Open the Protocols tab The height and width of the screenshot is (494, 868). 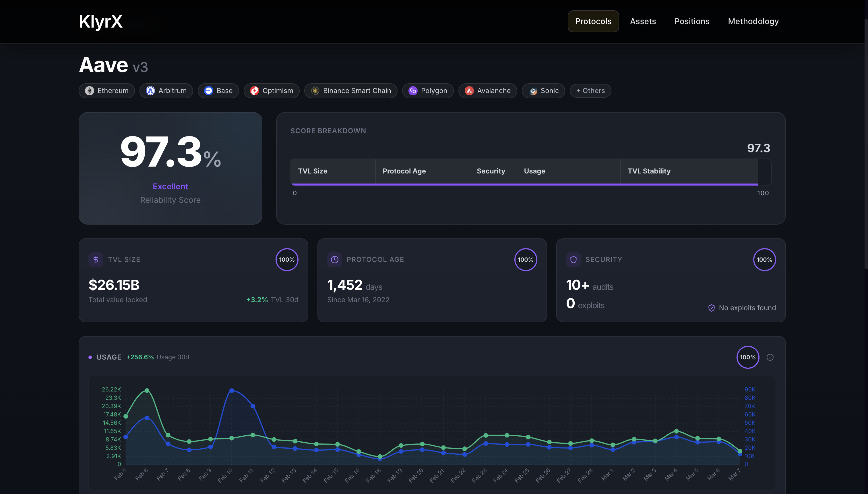(x=593, y=21)
